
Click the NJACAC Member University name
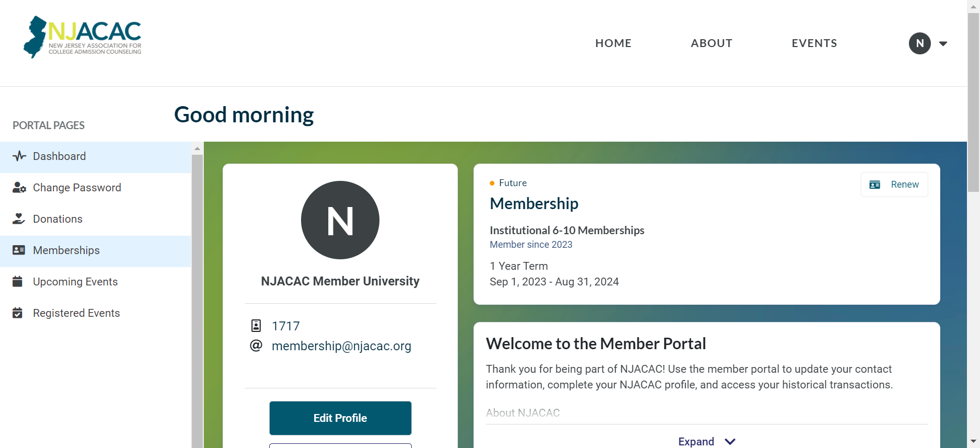coord(340,281)
